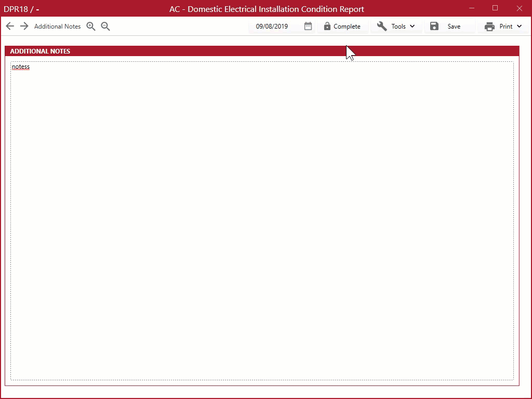Click the 'DPR18 / -' title text

[x=21, y=9]
